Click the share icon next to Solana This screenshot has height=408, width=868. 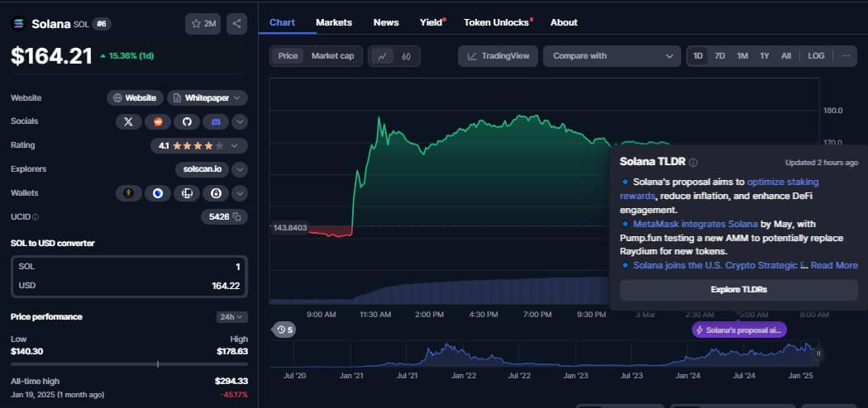(x=237, y=24)
